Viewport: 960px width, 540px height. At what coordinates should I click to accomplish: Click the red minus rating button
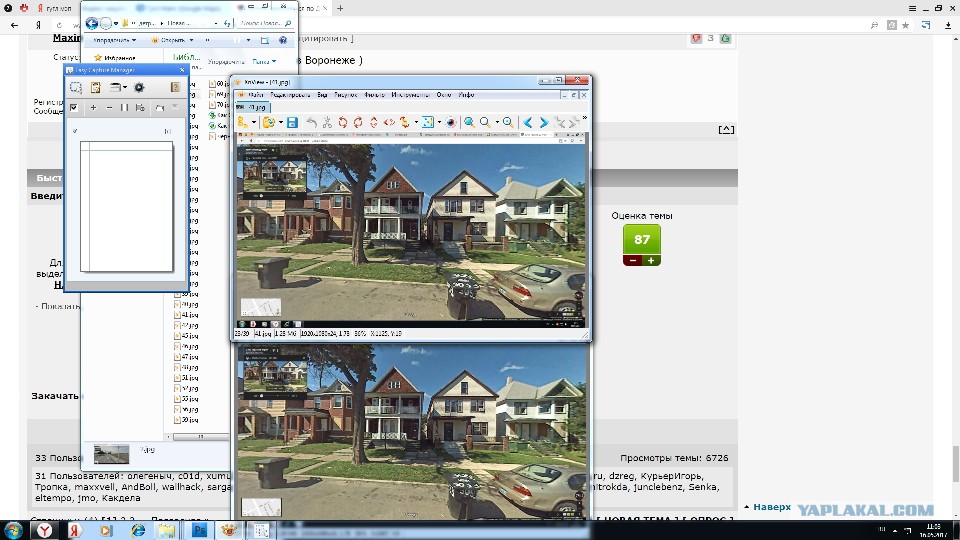click(x=632, y=261)
